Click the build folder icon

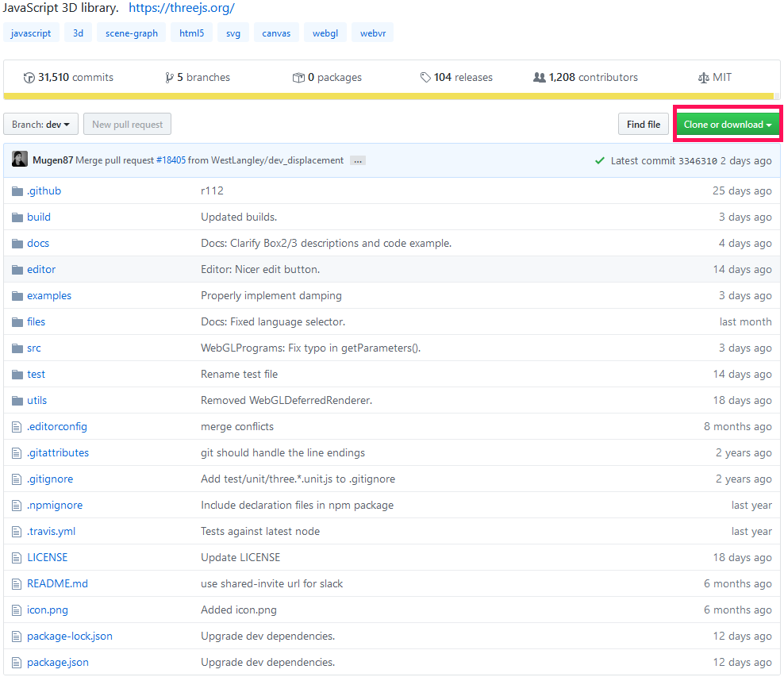pos(17,217)
